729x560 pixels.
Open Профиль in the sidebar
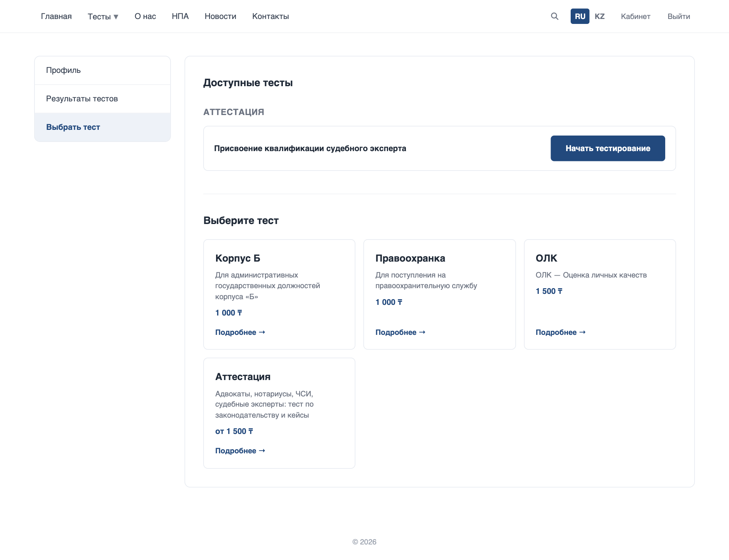pos(103,70)
